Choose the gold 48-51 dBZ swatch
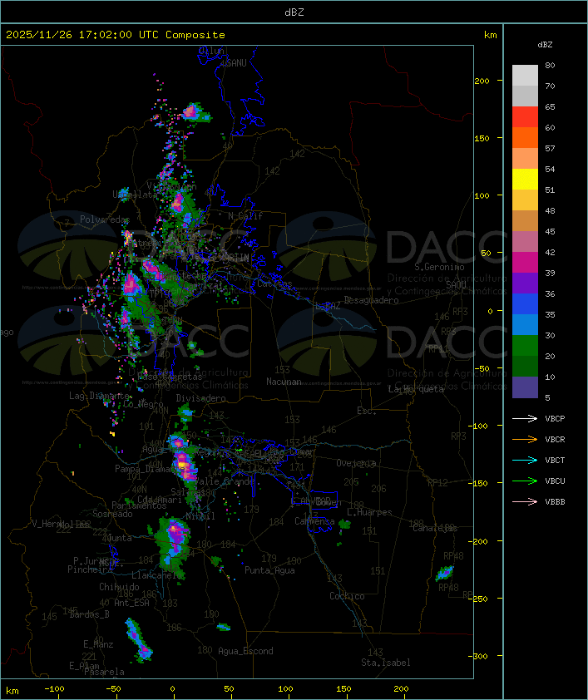Screen dimensions: 588x700 pos(525,200)
